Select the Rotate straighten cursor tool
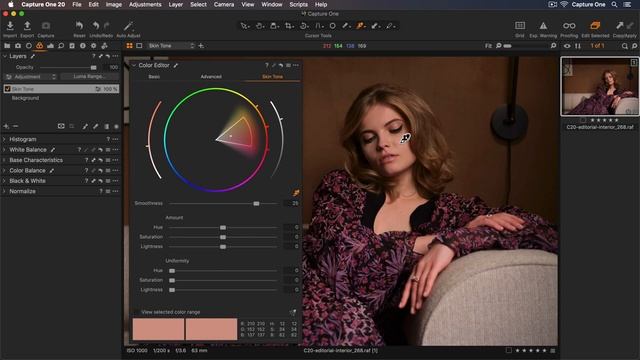The image size is (640, 360). click(304, 26)
